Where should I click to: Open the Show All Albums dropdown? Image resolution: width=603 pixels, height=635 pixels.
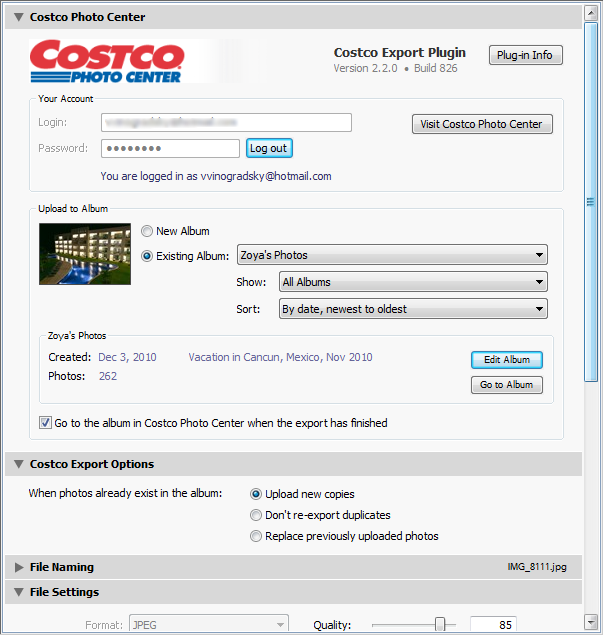[413, 282]
